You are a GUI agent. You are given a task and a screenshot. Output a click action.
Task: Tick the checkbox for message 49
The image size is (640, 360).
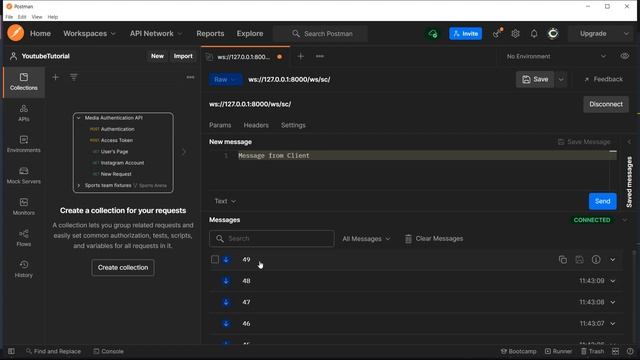tap(215, 260)
